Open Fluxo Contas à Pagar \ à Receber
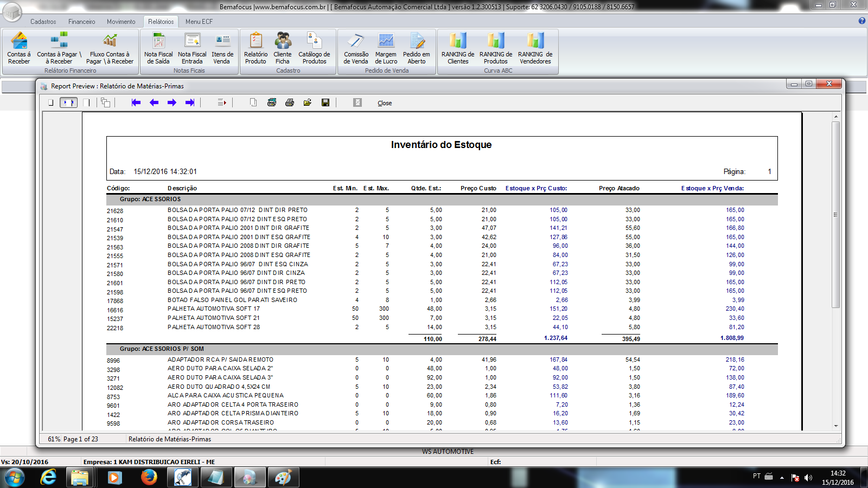 [x=110, y=48]
